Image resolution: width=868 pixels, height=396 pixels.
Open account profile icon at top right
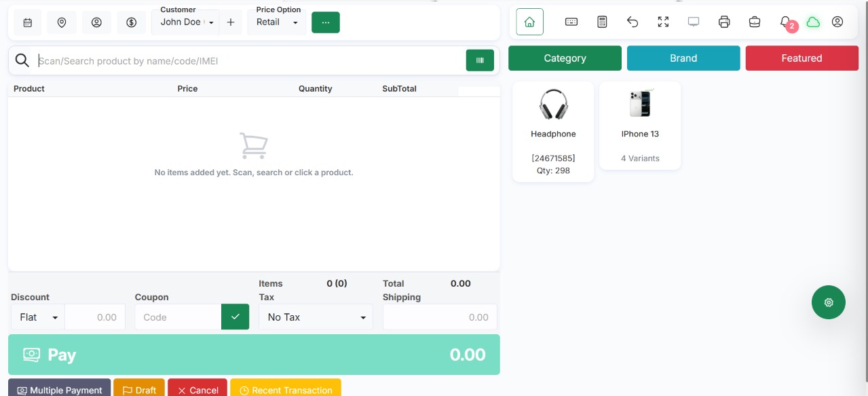[837, 22]
